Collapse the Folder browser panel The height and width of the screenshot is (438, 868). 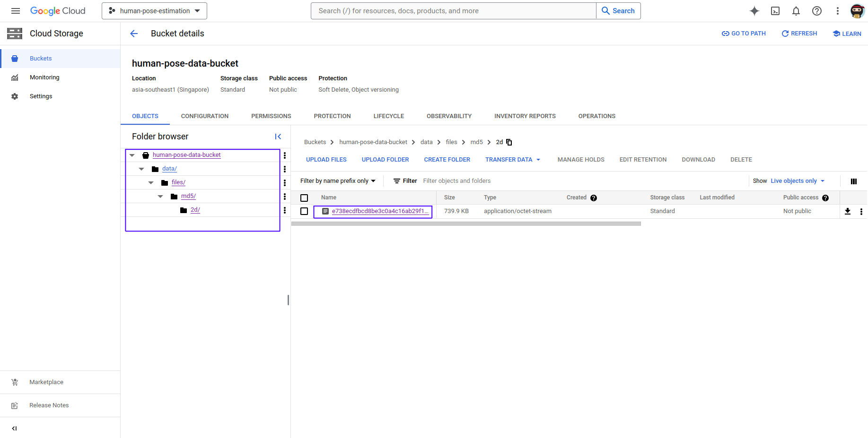(278, 137)
